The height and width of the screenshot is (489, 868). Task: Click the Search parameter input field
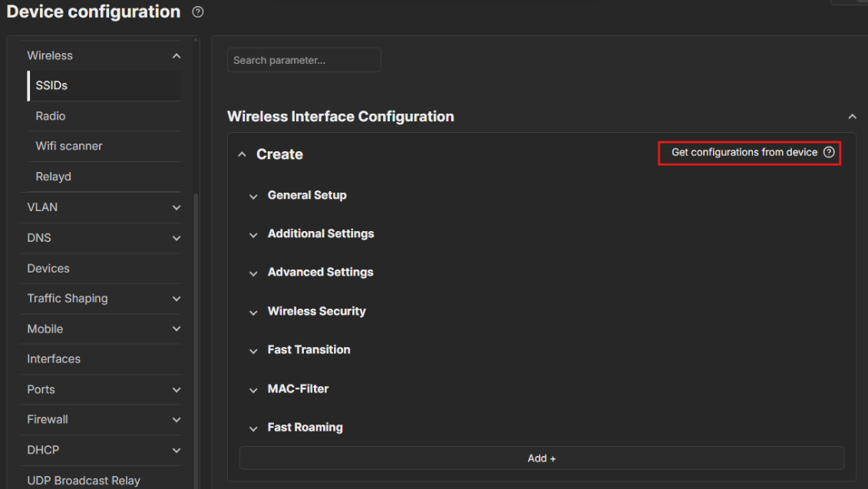(304, 60)
